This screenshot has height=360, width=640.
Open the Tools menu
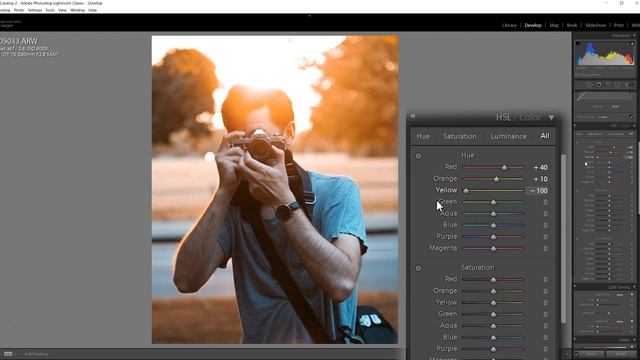point(50,10)
